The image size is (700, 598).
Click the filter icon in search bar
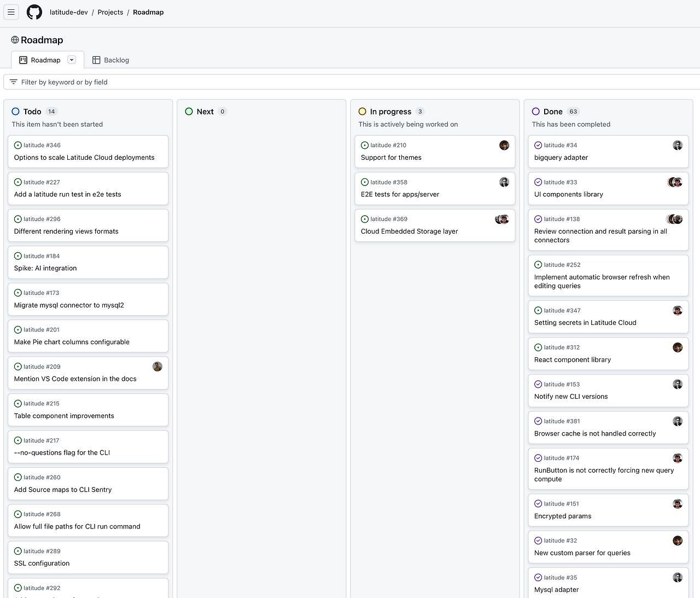tap(14, 82)
